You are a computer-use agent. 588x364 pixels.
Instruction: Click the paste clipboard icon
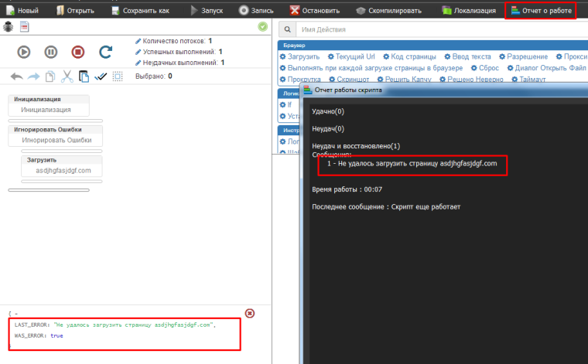click(84, 77)
